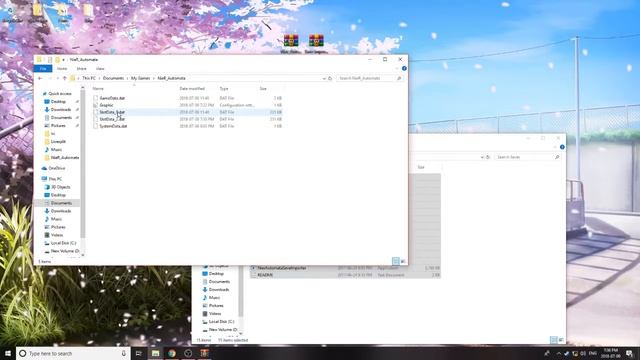
Task: Launch Chrome from the taskbar
Action: click(x=172, y=353)
